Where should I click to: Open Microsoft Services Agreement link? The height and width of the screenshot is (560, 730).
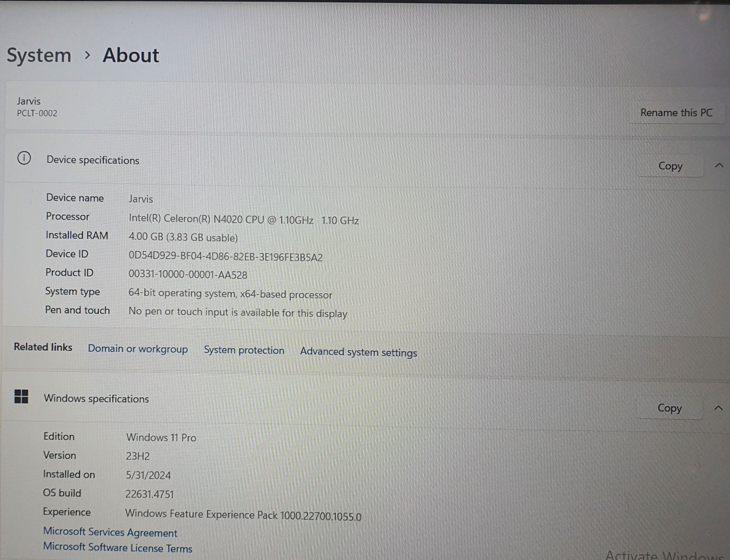coord(110,532)
